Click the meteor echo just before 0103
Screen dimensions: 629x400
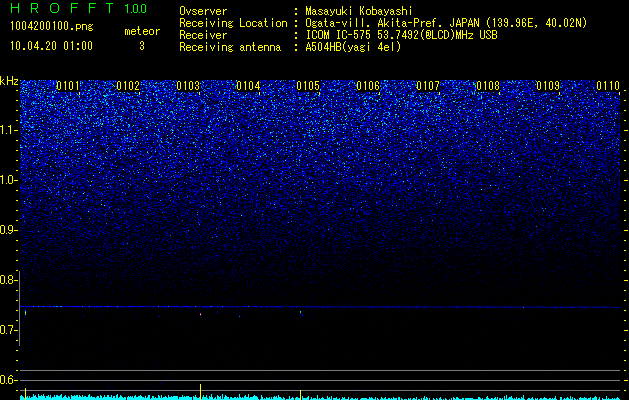200,314
